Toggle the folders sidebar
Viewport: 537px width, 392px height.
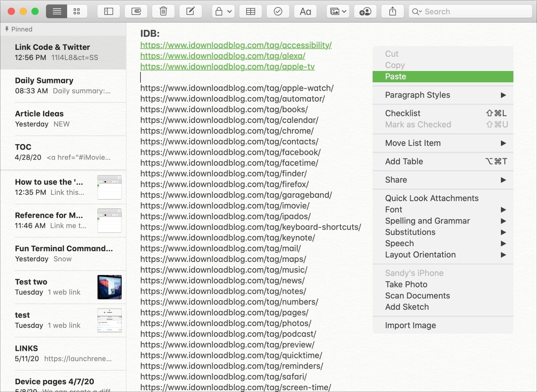point(109,12)
